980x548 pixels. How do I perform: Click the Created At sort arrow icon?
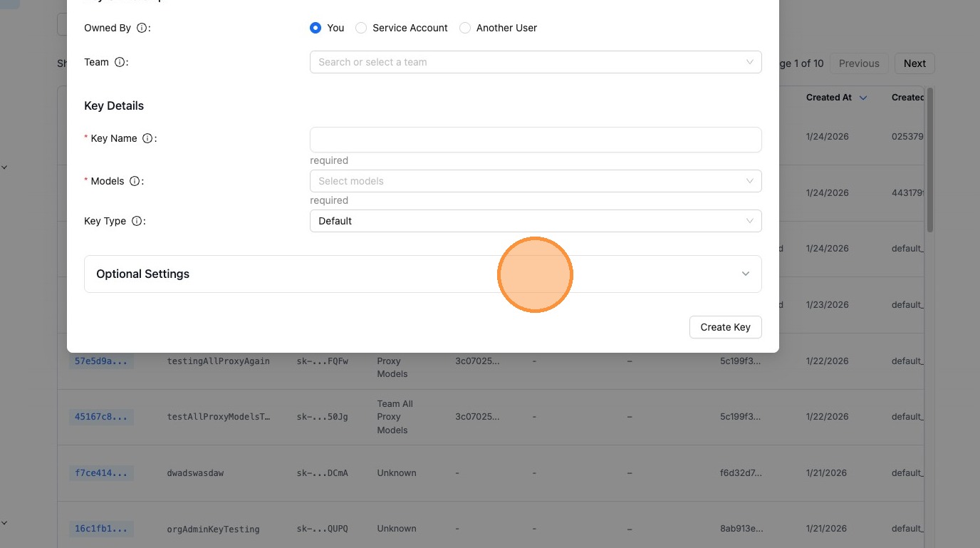(x=863, y=98)
